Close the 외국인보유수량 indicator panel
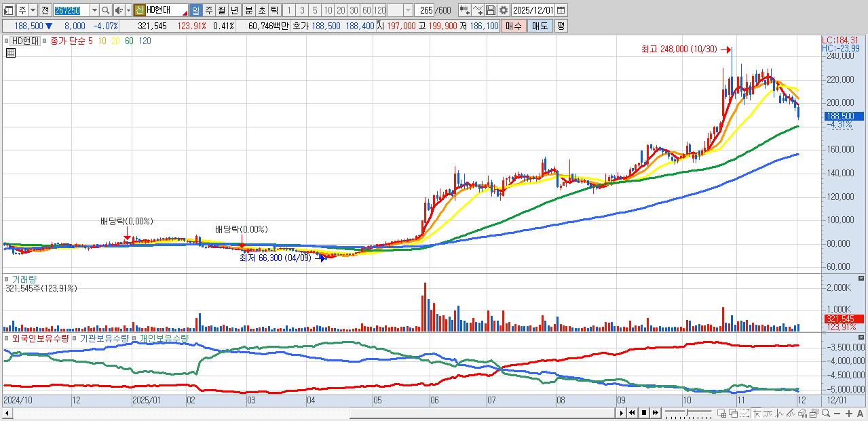 pos(861,337)
